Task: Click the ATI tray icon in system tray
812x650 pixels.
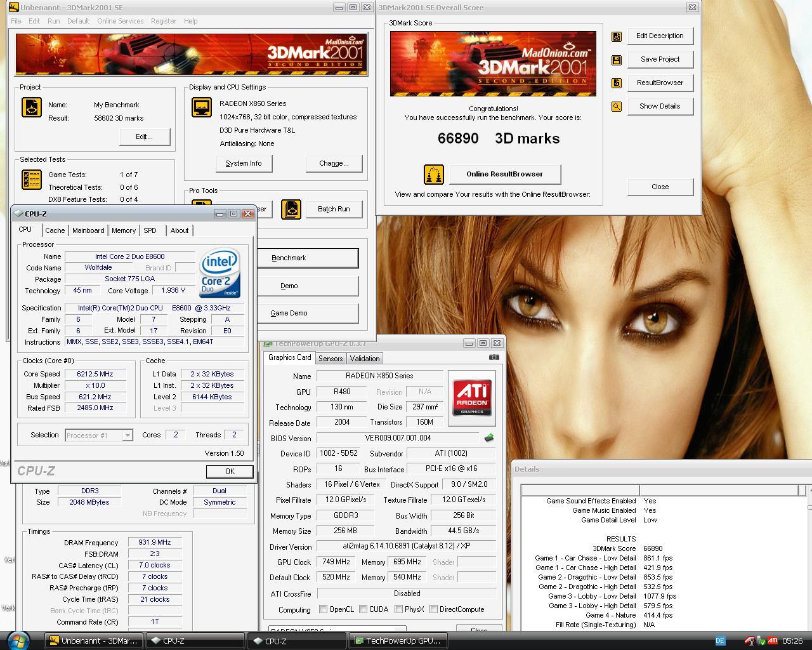Action: 773,641
